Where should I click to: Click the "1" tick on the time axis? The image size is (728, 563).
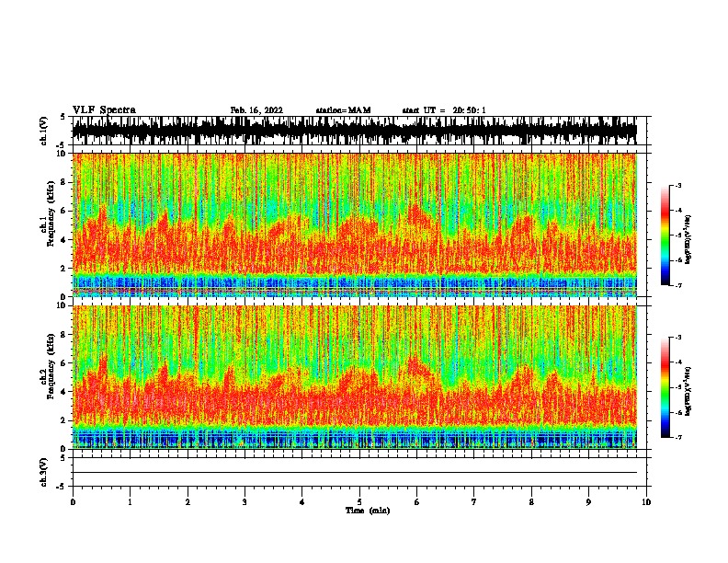coord(130,502)
